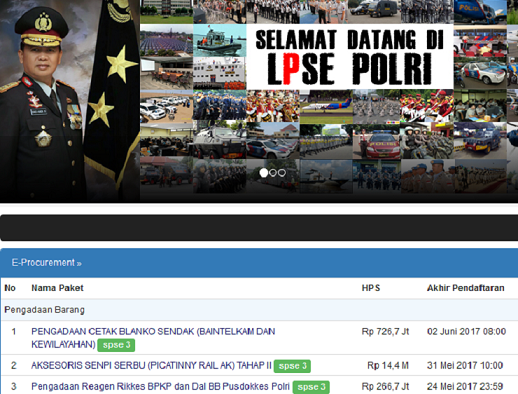Click spse 3 badge beside Reagen Rikkes package

311,387
